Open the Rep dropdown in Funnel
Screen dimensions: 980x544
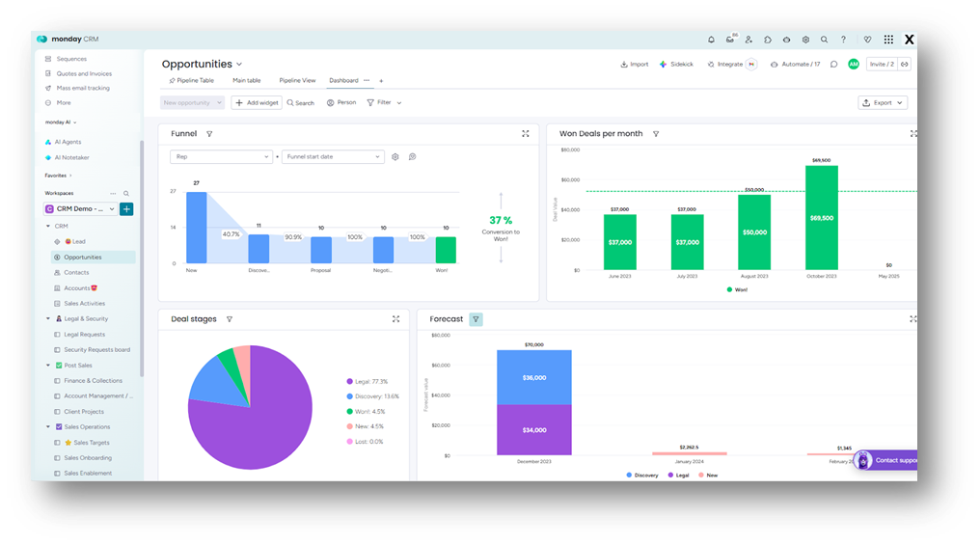[x=221, y=157]
